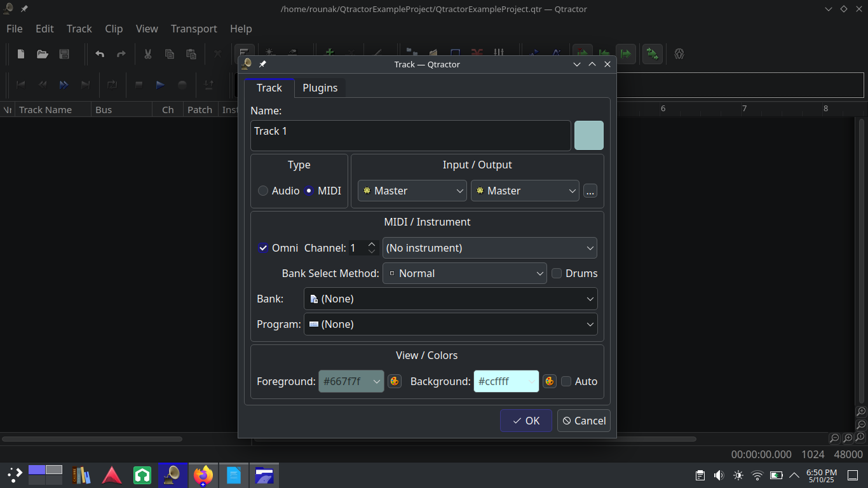
Task: Click the Track Name column header
Action: pyautogui.click(x=53, y=109)
